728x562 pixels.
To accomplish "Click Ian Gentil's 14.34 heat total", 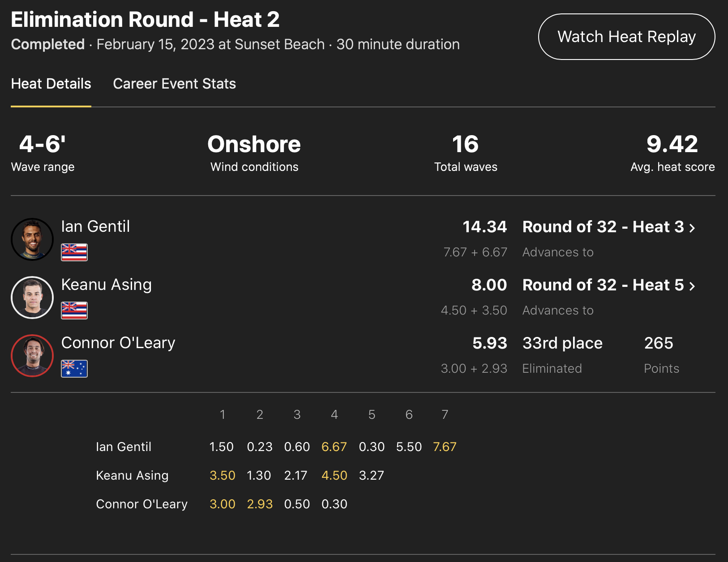I will [484, 227].
